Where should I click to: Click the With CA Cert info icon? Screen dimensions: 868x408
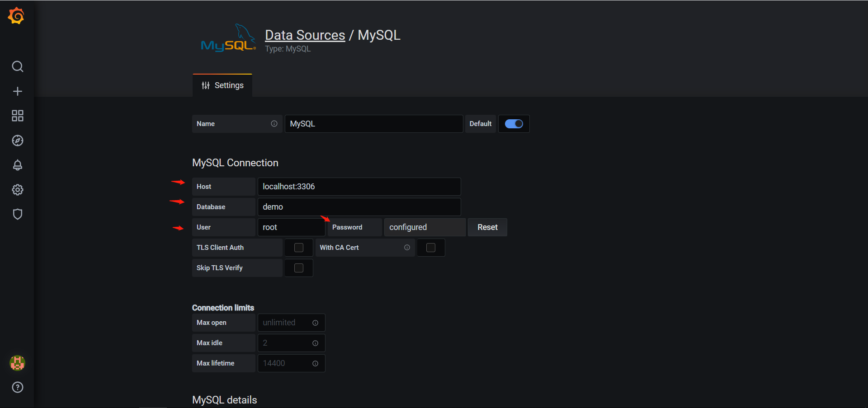tap(406, 247)
